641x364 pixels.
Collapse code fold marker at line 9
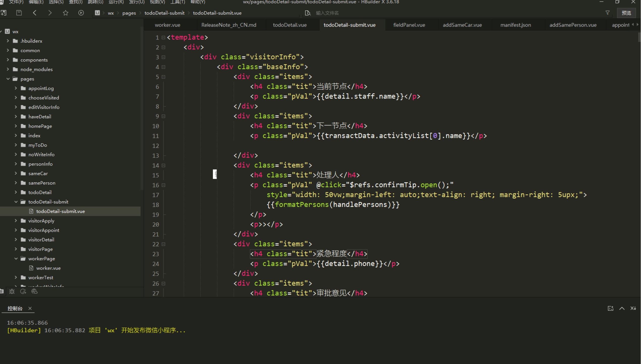click(x=163, y=116)
